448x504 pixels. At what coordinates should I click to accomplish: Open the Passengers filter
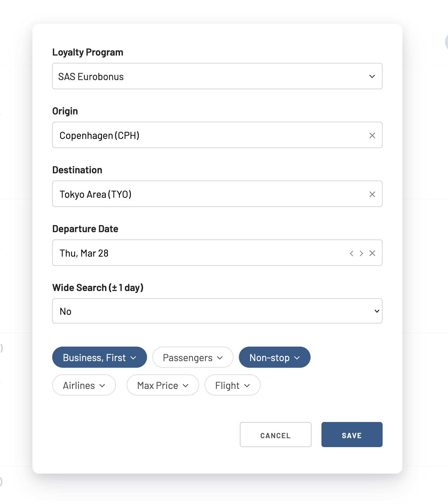193,357
